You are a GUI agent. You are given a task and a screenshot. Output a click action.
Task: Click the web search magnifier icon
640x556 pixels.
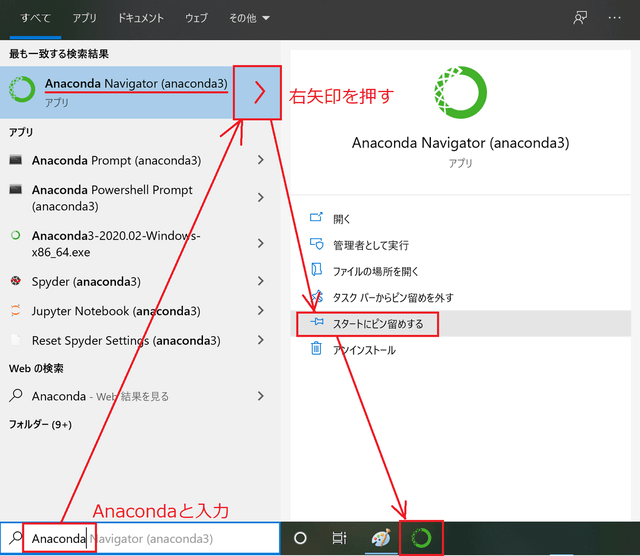click(16, 396)
